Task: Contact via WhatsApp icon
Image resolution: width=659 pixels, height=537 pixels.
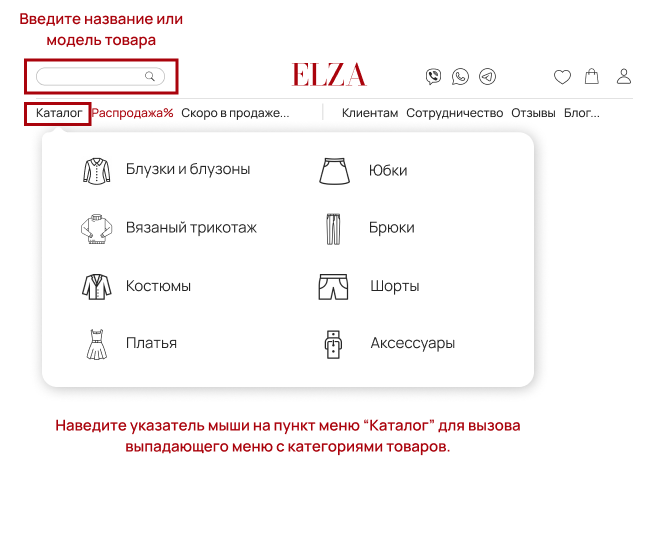Action: point(460,76)
